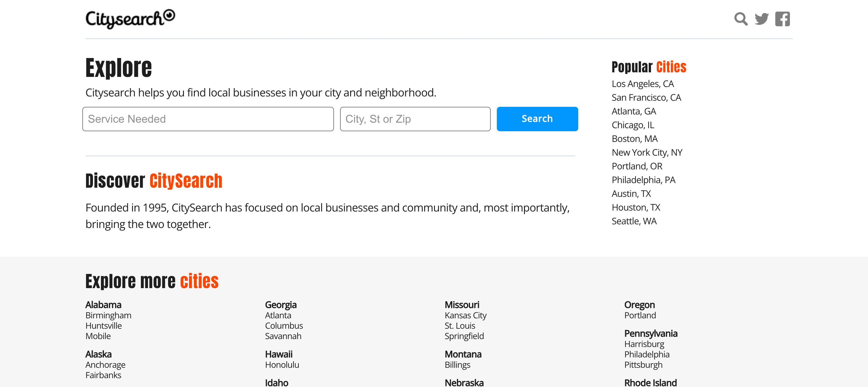
Task: Open Birmingham under Alabama
Action: (x=108, y=315)
